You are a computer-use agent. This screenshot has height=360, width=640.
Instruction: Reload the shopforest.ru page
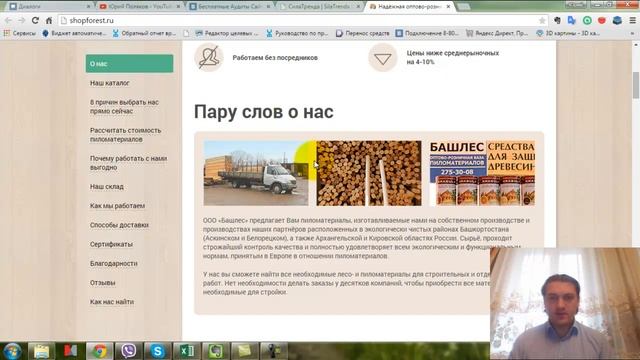click(36, 20)
